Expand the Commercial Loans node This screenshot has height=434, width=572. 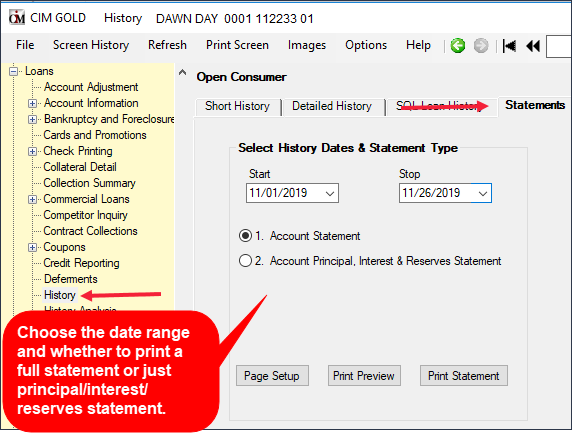[32, 199]
